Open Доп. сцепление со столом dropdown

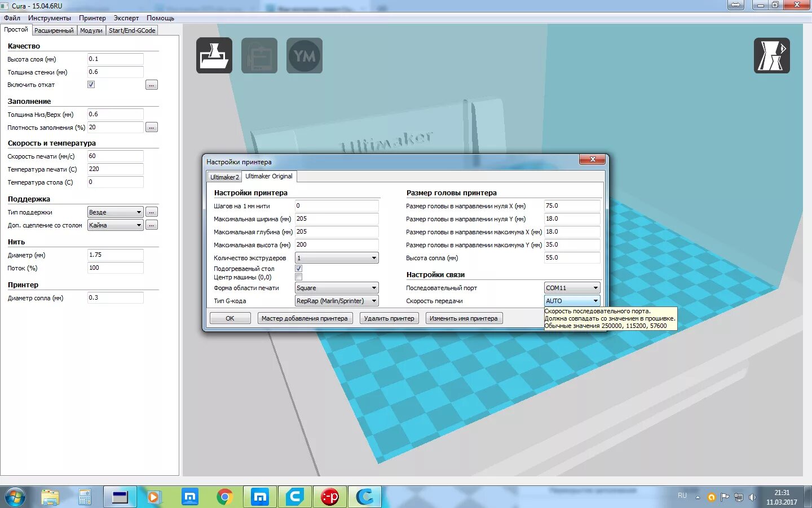[115, 225]
